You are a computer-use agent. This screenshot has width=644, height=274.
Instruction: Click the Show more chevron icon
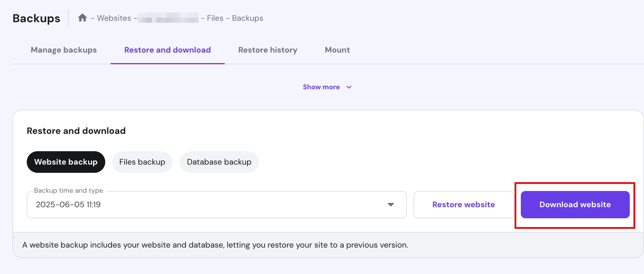point(349,87)
